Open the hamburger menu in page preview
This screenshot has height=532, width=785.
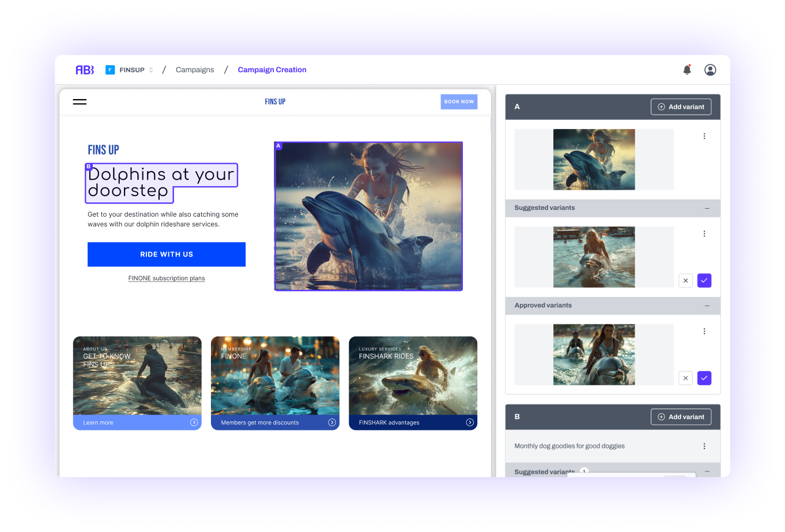[x=80, y=102]
